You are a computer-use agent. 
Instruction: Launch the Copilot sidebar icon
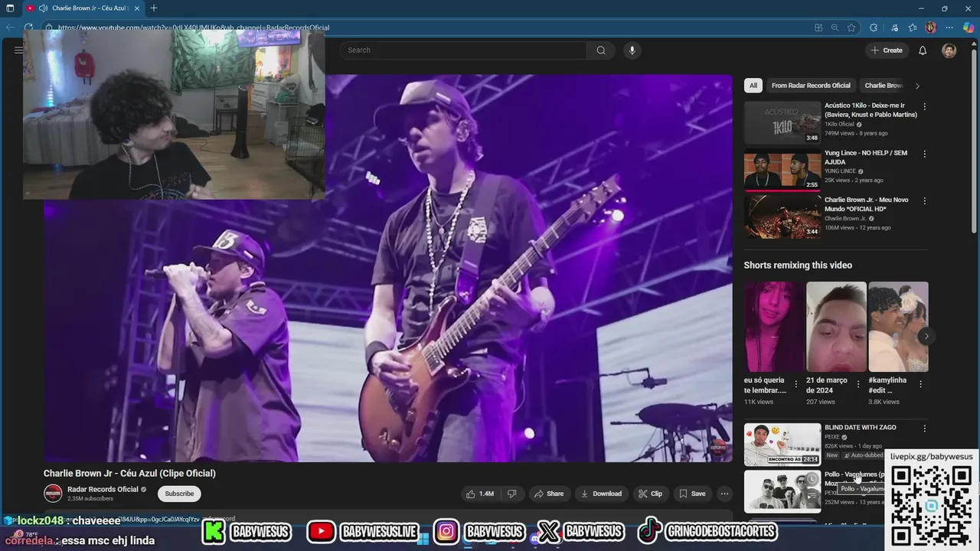(969, 28)
